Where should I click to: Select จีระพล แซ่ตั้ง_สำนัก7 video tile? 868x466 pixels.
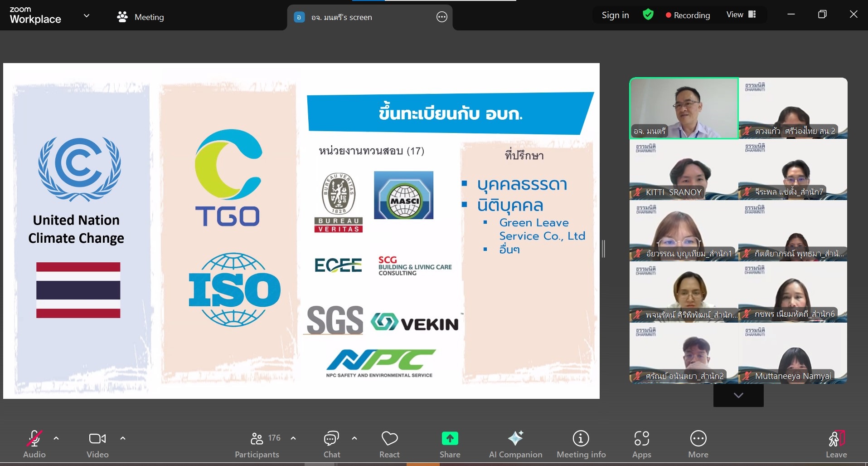click(793, 169)
